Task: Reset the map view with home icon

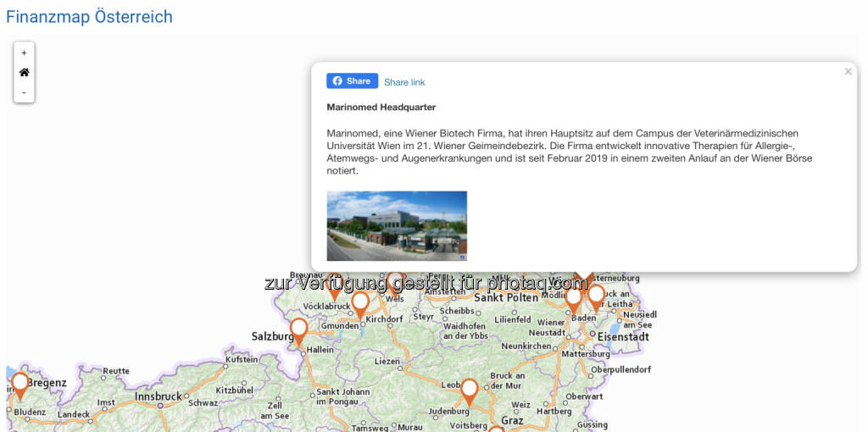Action: pos(24,73)
